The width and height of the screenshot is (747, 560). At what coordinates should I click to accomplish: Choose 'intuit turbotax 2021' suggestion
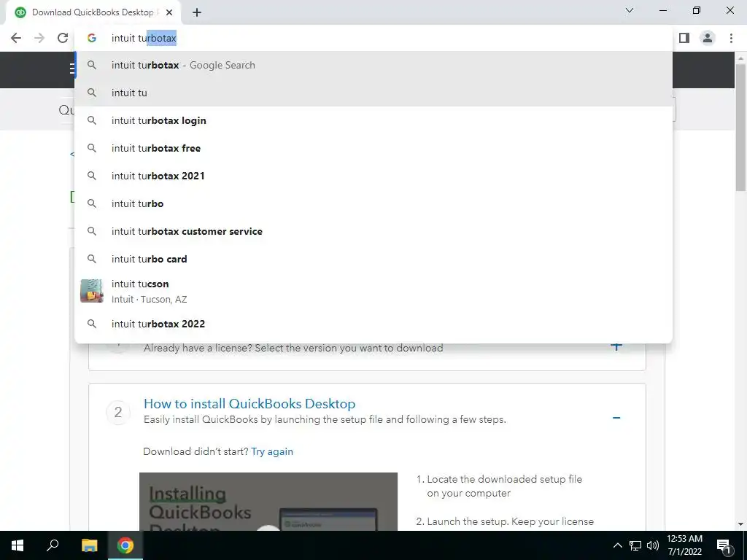coord(373,176)
